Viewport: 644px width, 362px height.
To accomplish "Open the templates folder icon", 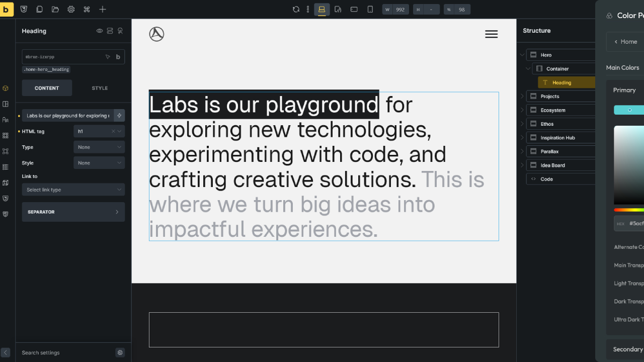I will click(x=55, y=9).
